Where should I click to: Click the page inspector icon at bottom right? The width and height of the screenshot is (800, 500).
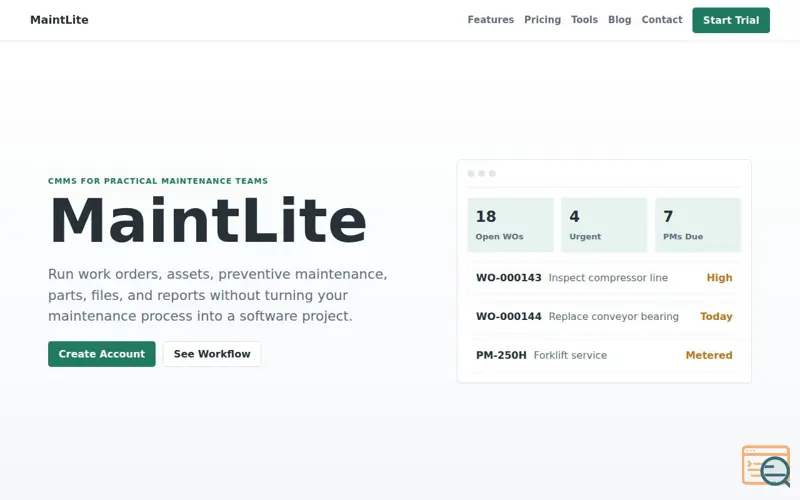[x=766, y=466]
